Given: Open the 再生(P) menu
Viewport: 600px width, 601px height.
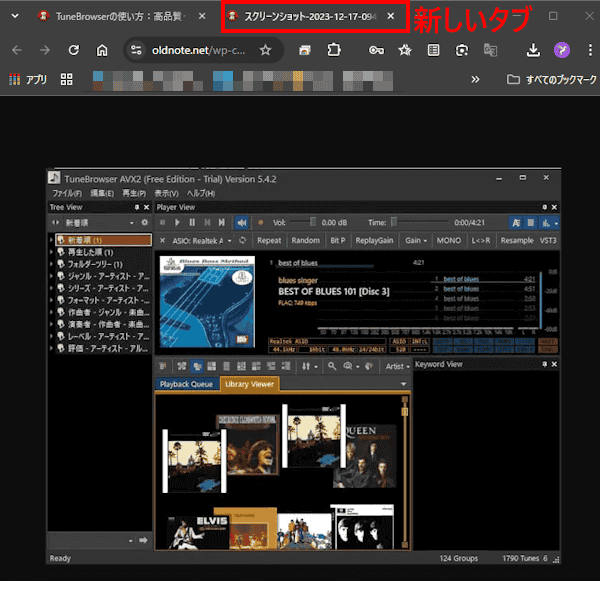Looking at the screenshot, I should click(x=134, y=194).
